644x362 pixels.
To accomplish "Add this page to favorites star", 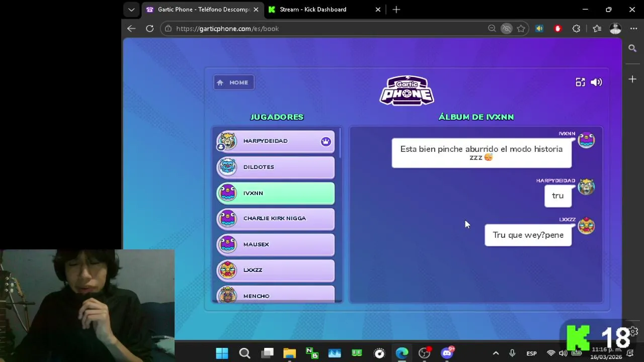I will point(521,29).
